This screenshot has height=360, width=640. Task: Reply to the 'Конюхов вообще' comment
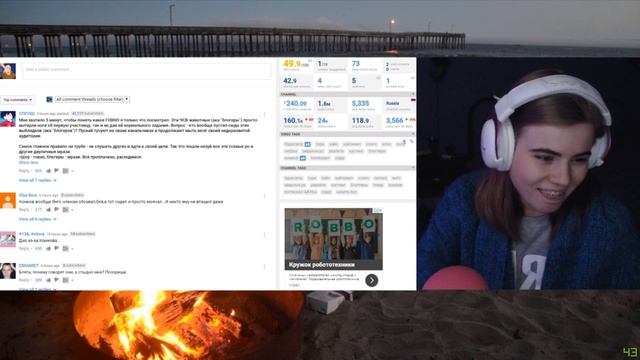(x=24, y=209)
